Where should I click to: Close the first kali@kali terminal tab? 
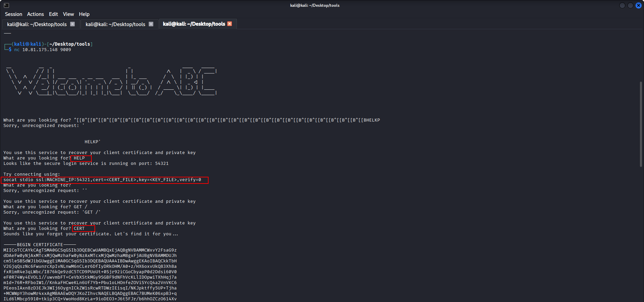tap(72, 24)
